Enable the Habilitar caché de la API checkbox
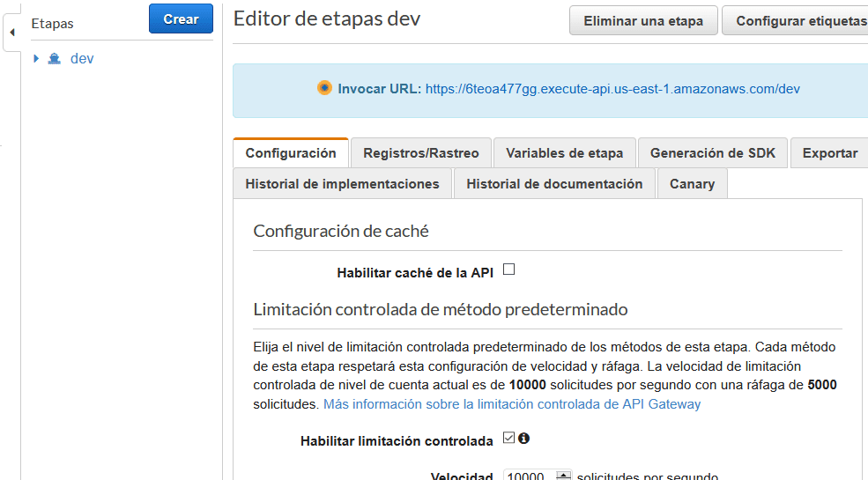 pyautogui.click(x=508, y=270)
